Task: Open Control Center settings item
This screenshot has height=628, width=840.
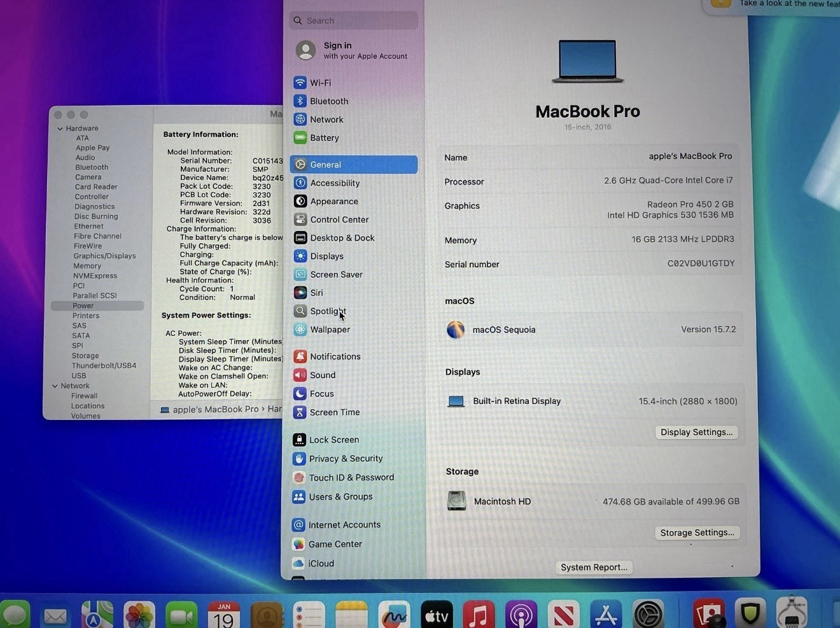Action: click(339, 220)
